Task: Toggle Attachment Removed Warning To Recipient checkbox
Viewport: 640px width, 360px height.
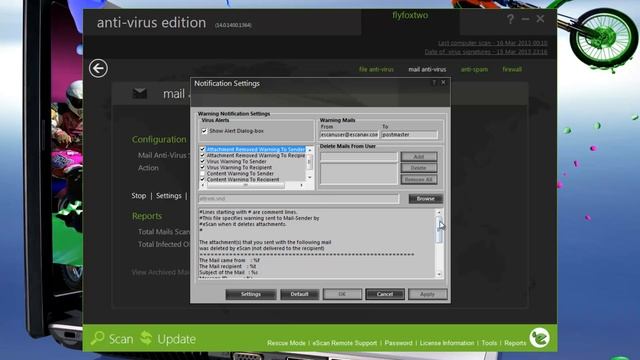Action: [202, 156]
